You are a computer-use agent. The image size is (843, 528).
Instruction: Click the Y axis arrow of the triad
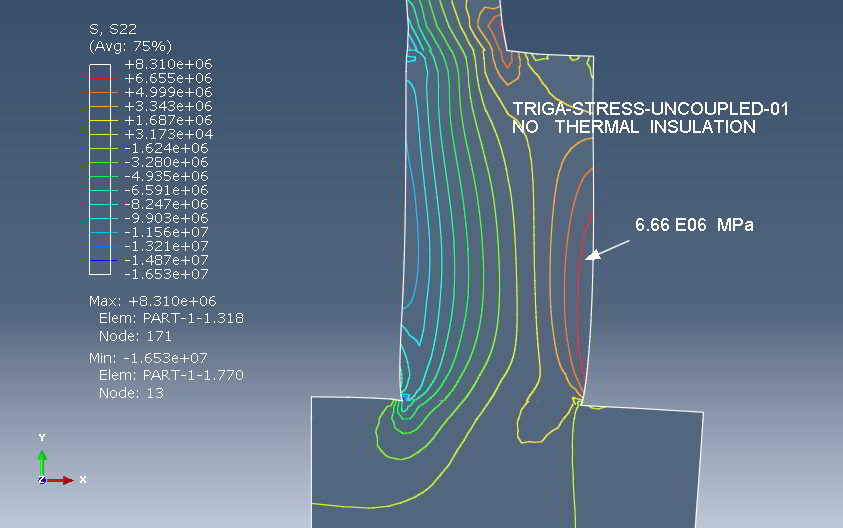tap(42, 458)
